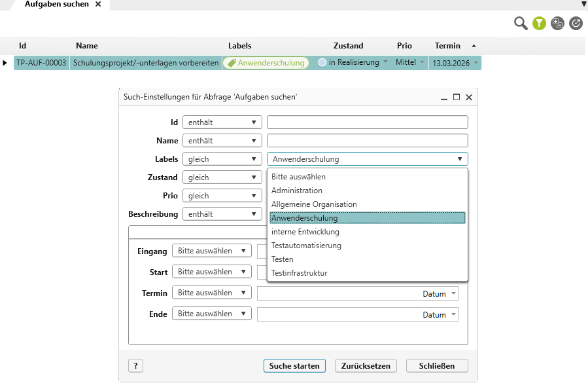588x387 pixels.
Task: Open the 'Bitte auswählen' dropdown next to Eingang
Action: [x=211, y=250]
